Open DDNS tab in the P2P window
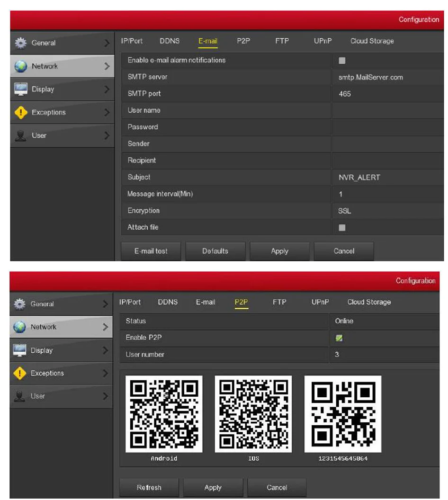Viewport: 448px width, 500px height. pos(168,302)
